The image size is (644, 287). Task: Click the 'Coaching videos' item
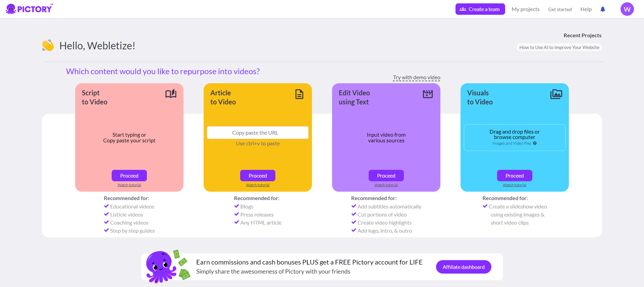coord(129,223)
